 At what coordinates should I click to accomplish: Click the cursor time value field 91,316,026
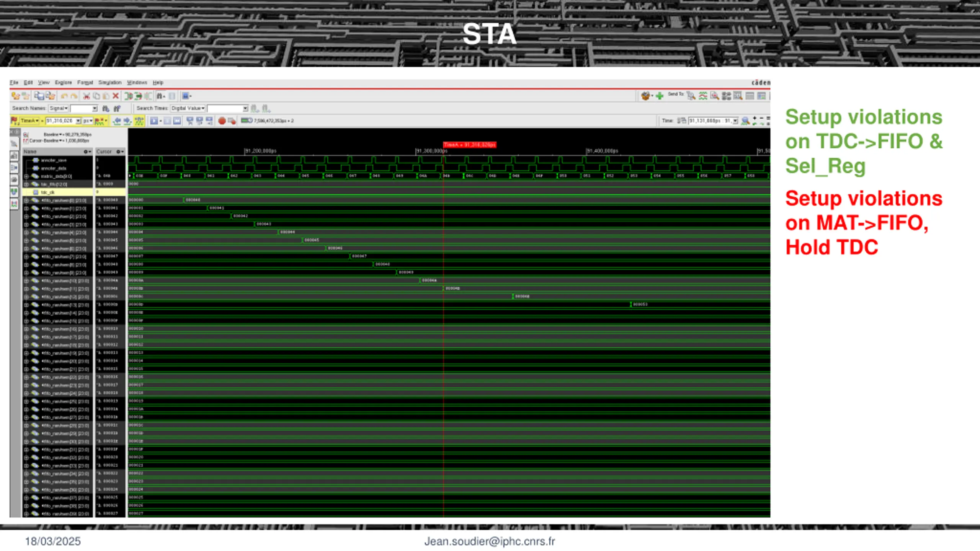63,121
